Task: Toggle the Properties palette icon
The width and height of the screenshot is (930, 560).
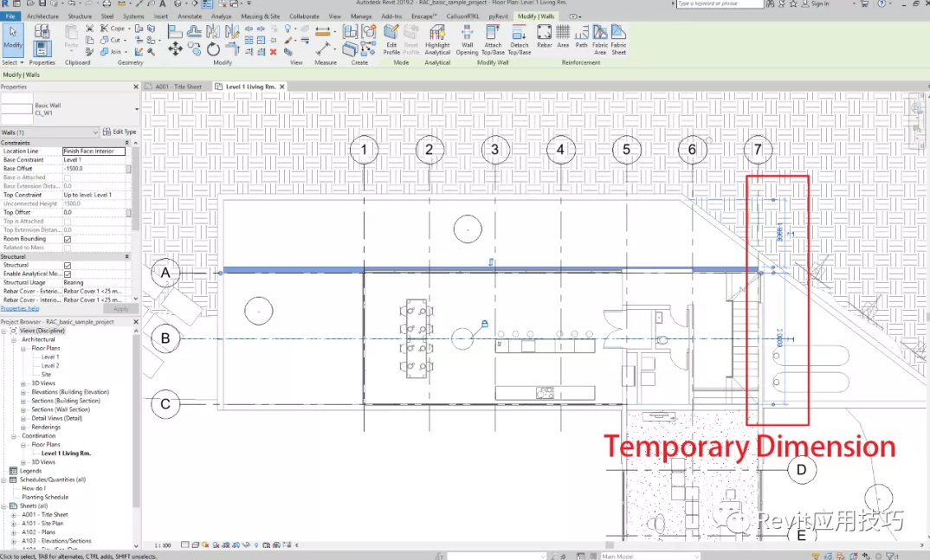Action: pos(42,48)
